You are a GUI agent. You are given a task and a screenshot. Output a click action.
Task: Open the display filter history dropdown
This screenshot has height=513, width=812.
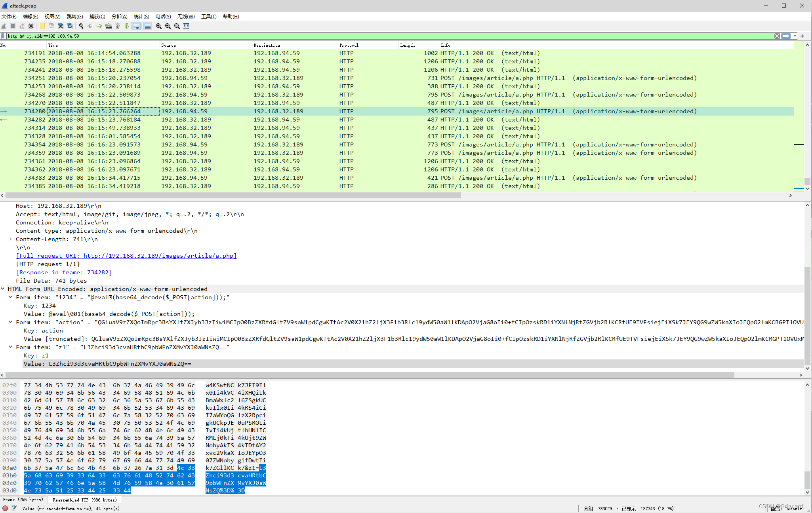click(795, 36)
